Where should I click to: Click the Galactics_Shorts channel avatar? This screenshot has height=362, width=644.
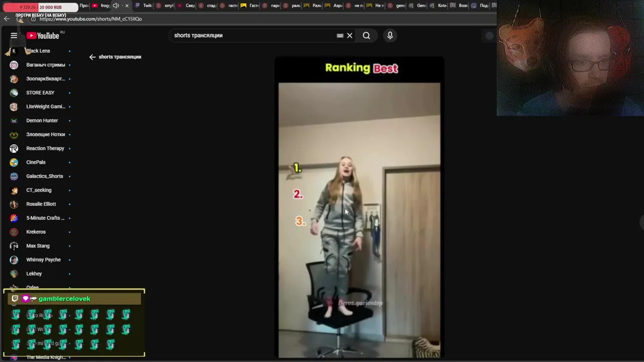click(x=14, y=176)
